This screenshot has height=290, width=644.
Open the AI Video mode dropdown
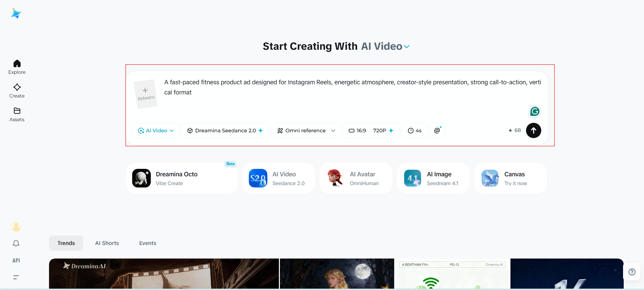156,131
